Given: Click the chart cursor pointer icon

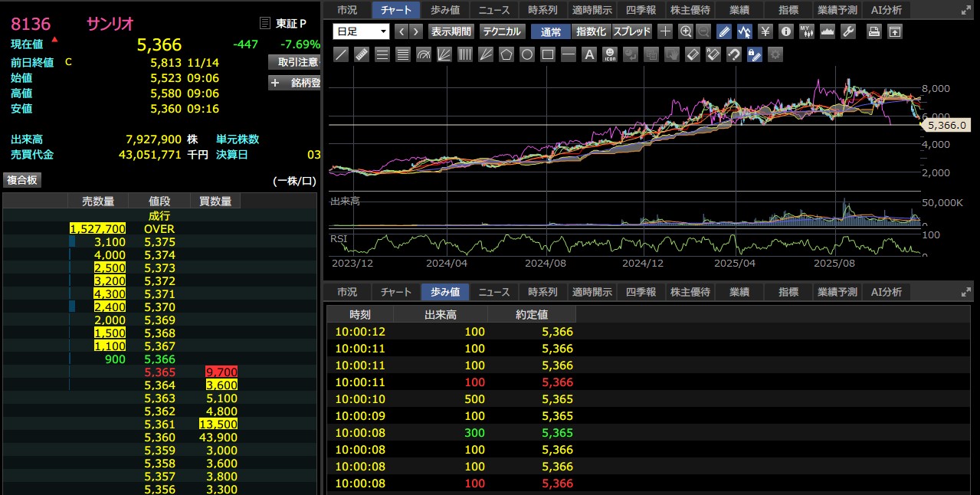Looking at the screenshot, I should (745, 31).
